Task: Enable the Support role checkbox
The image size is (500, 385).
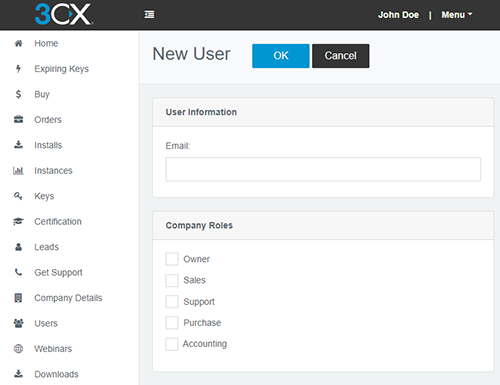Action: (x=172, y=302)
